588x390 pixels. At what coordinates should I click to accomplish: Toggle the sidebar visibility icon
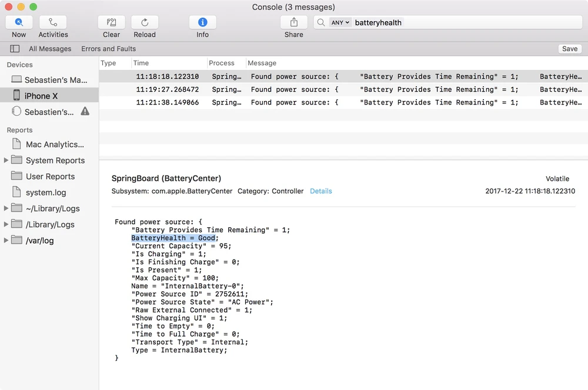pyautogui.click(x=15, y=49)
